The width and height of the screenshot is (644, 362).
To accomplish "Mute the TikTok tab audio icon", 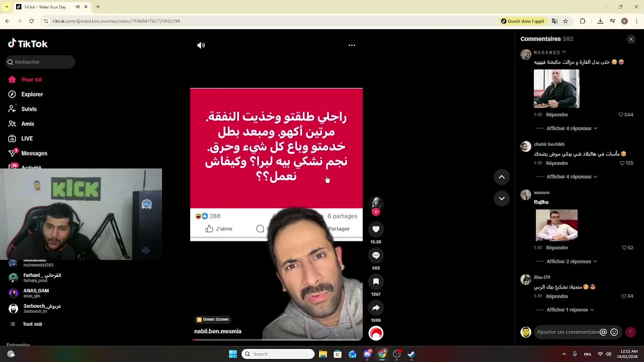I will (x=78, y=7).
